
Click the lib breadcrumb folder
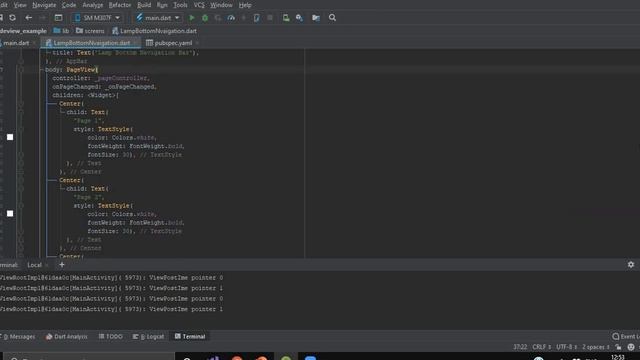click(x=61, y=31)
